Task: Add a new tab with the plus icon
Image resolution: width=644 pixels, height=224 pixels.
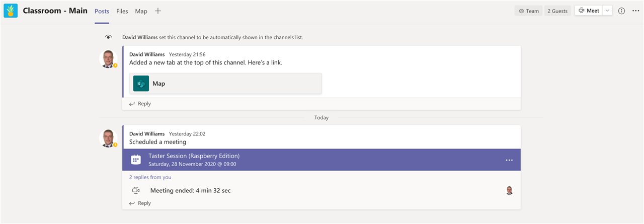Action: 158,11
